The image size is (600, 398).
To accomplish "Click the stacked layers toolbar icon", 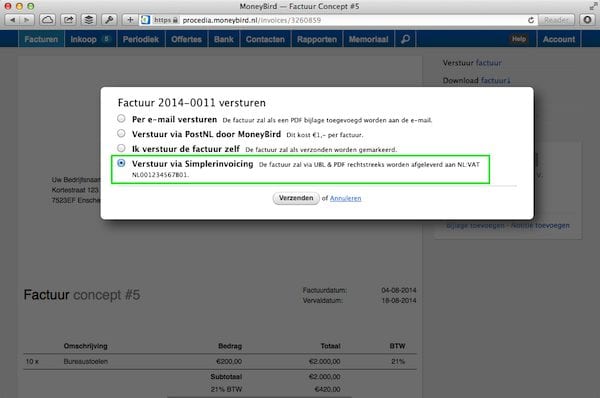I will point(89,20).
